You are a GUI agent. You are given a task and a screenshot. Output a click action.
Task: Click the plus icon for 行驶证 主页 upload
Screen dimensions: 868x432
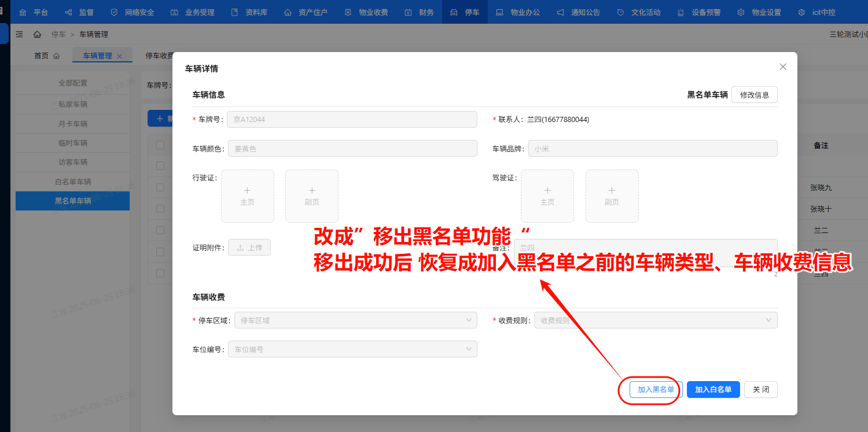247,190
